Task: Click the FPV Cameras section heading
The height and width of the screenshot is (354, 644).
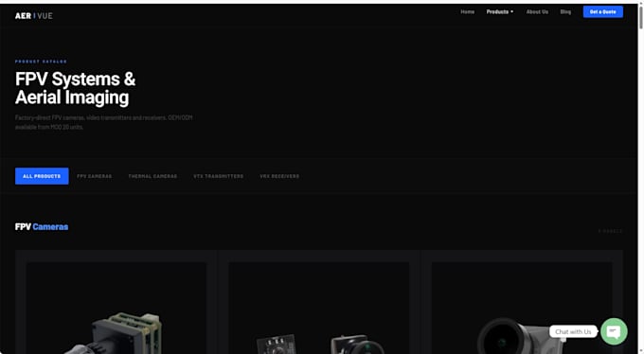Action: click(42, 226)
